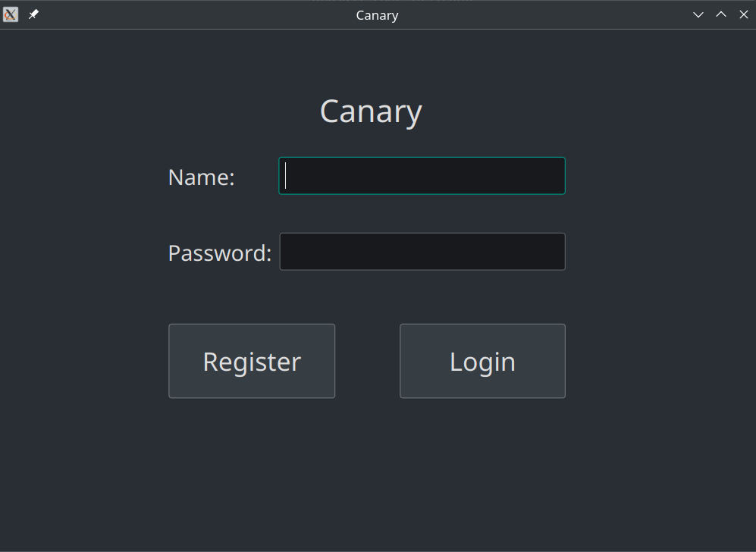This screenshot has height=552, width=756.
Task: Minimize the Canary window
Action: click(698, 14)
